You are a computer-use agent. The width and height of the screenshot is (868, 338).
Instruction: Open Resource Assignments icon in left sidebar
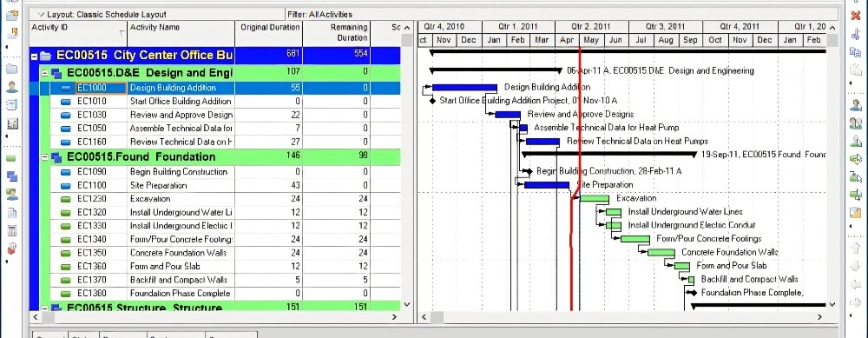click(x=11, y=195)
